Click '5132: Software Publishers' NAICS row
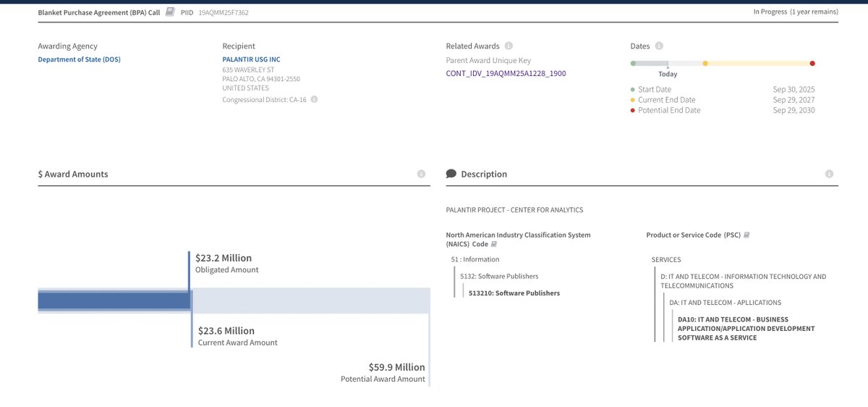The width and height of the screenshot is (868, 407). click(499, 276)
